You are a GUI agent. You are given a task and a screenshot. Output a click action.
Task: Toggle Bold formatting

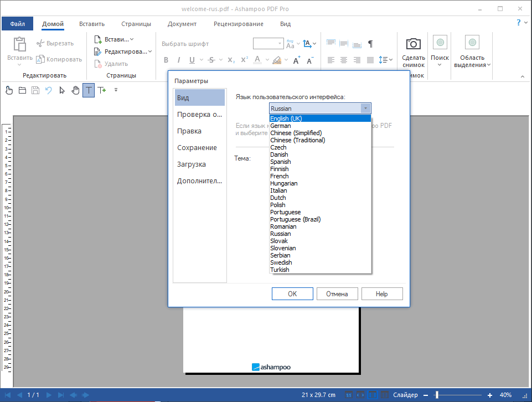pos(166,60)
